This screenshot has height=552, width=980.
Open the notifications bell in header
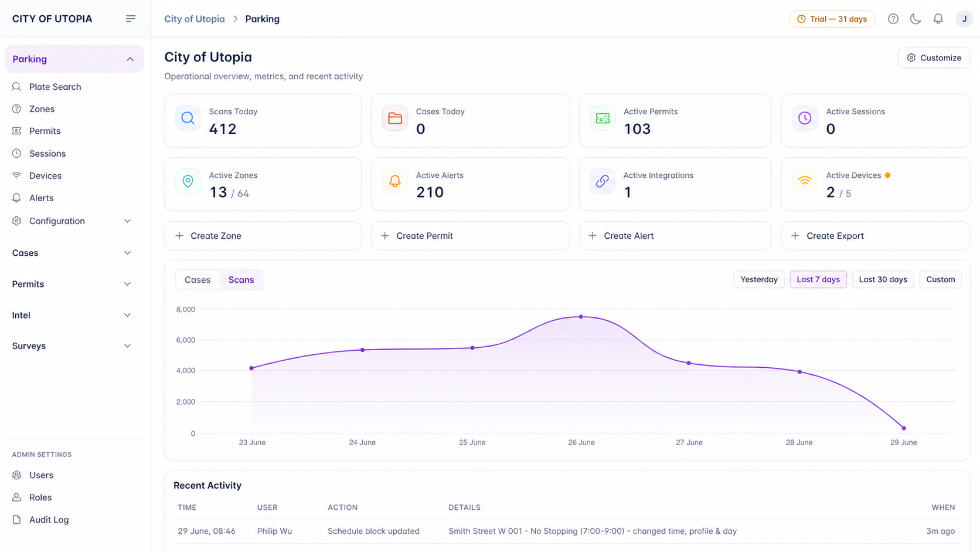pyautogui.click(x=938, y=19)
